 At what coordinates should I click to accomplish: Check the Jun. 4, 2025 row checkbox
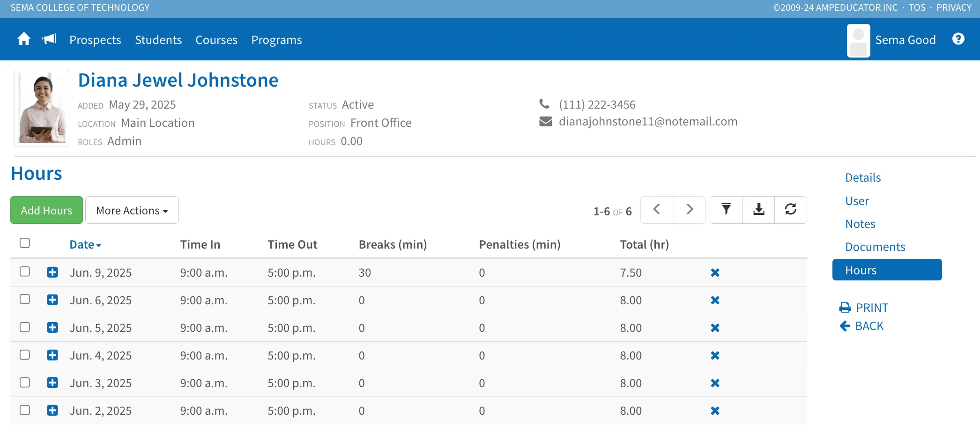pos(25,354)
